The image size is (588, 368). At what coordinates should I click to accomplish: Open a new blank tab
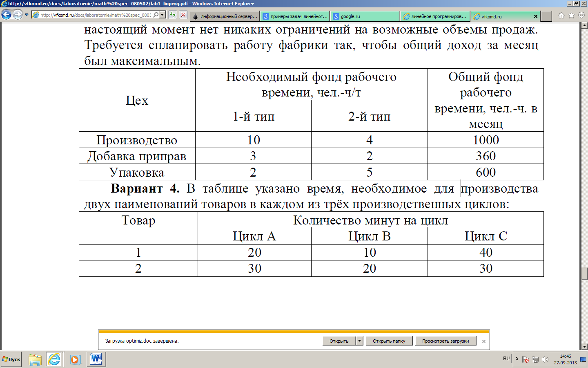[546, 16]
